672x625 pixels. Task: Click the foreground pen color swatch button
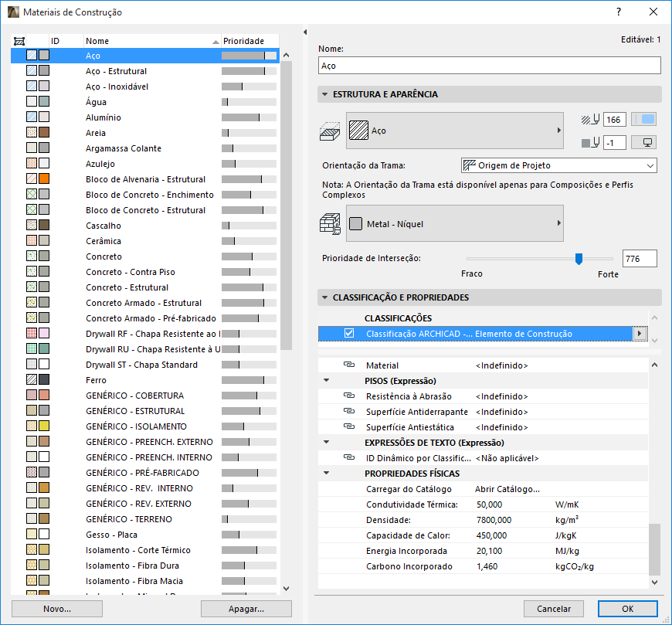pos(644,120)
